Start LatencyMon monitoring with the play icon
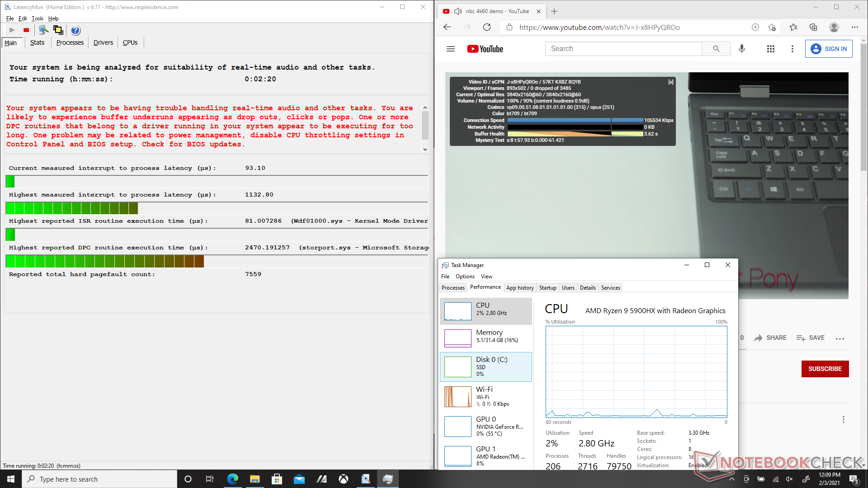 (x=12, y=30)
